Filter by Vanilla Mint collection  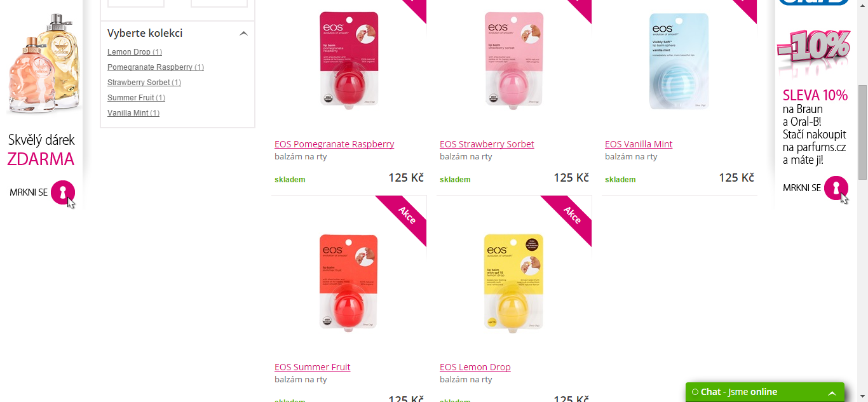133,113
